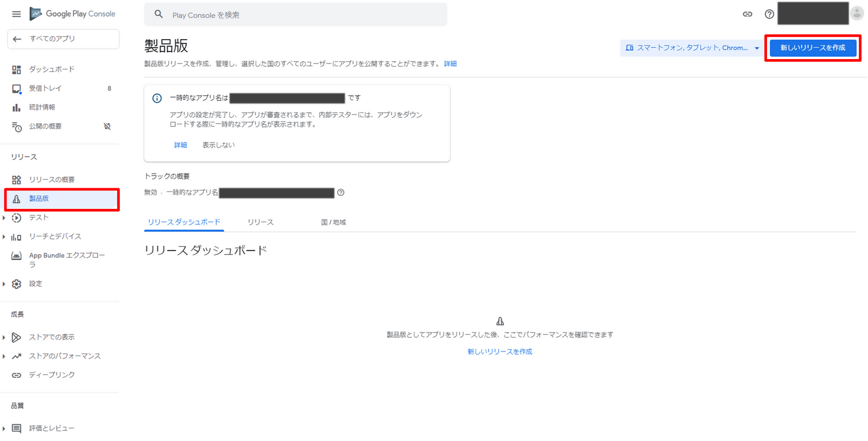This screenshot has width=868, height=441.
Task: Click the ストアのパフォーマンス trend icon
Action: tap(17, 356)
